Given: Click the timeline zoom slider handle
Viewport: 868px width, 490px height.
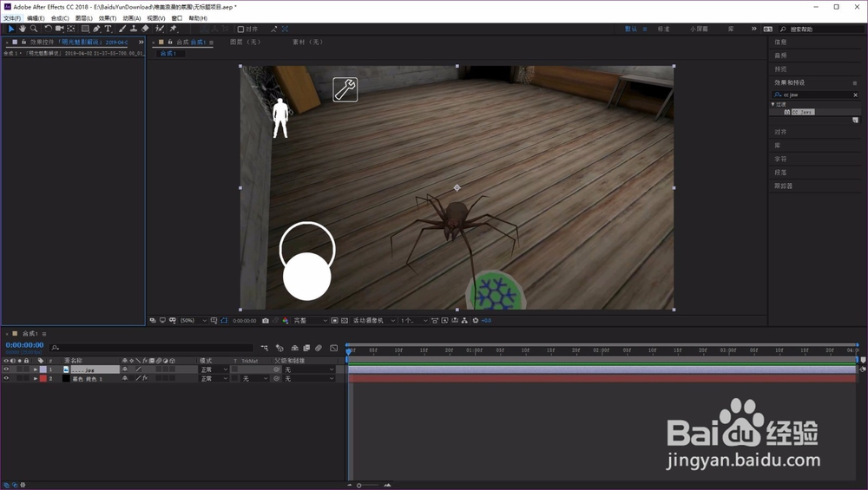Looking at the screenshot, I should 358,485.
